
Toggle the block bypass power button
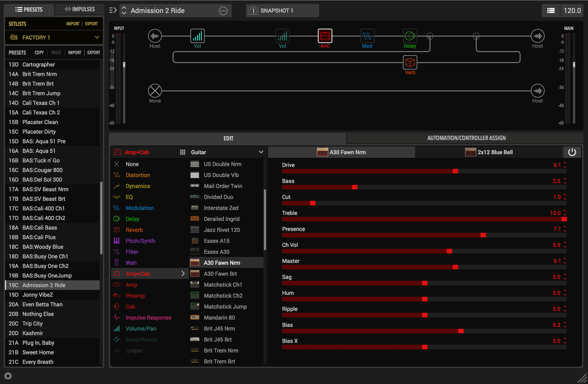[572, 152]
